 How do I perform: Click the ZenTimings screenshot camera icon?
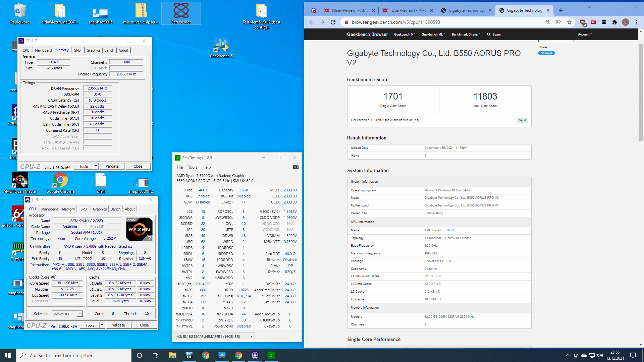(296, 167)
